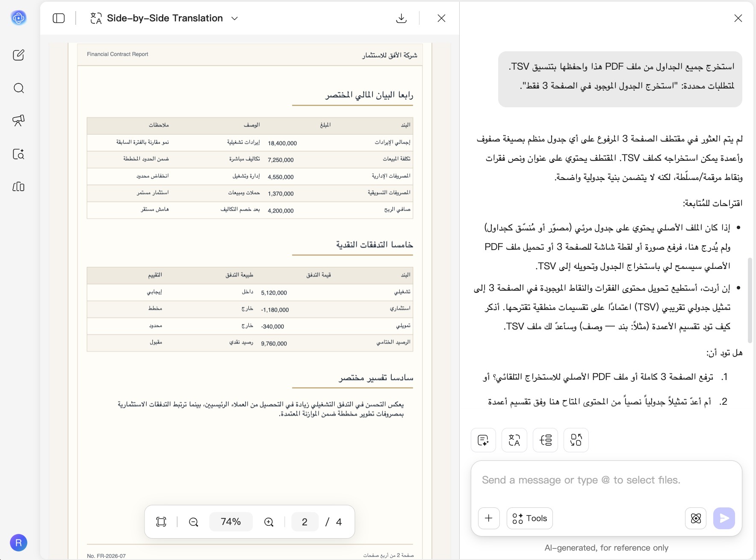Viewport: 756px width, 560px height.
Task: Click the رابعا البيان المالي المختصر heading
Action: (x=369, y=95)
